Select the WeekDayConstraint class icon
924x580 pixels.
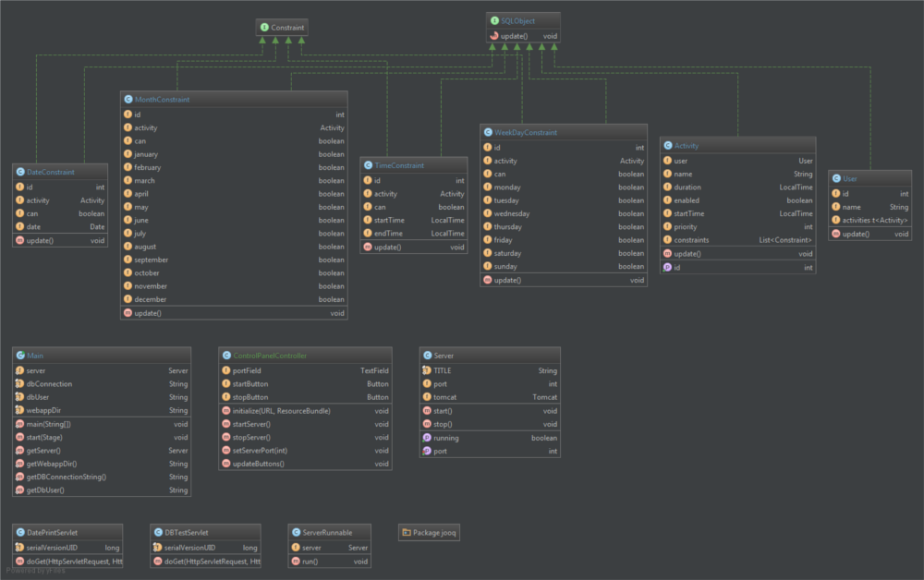coord(488,132)
